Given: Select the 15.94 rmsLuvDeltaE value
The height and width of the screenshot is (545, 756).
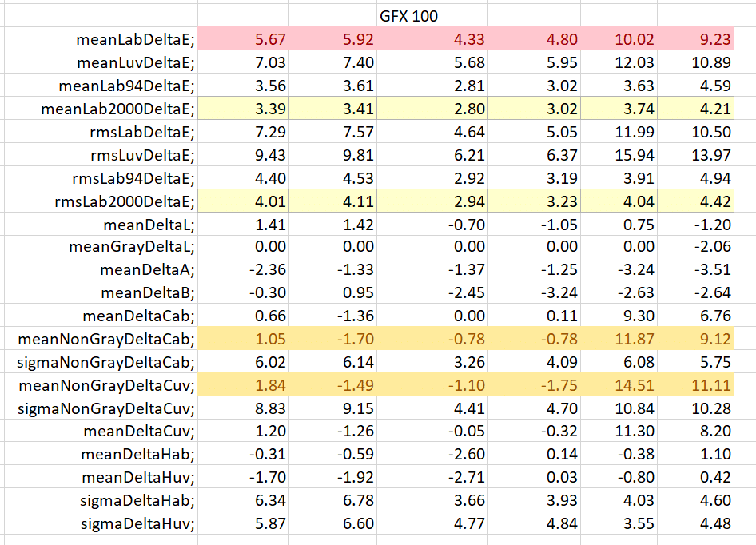Looking at the screenshot, I should tap(635, 155).
